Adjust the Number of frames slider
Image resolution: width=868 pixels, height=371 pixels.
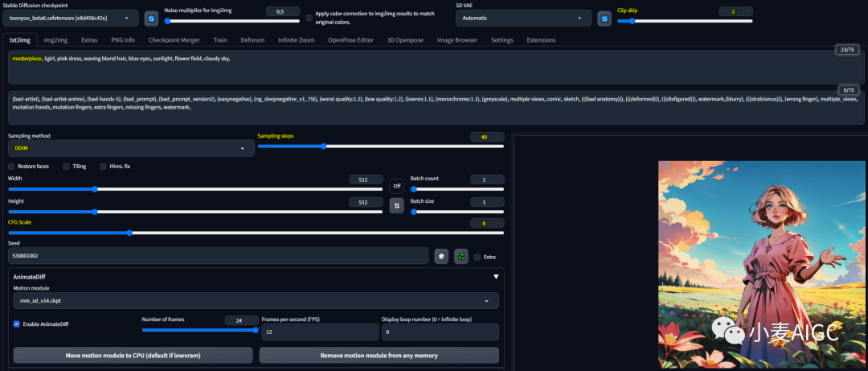coord(200,330)
